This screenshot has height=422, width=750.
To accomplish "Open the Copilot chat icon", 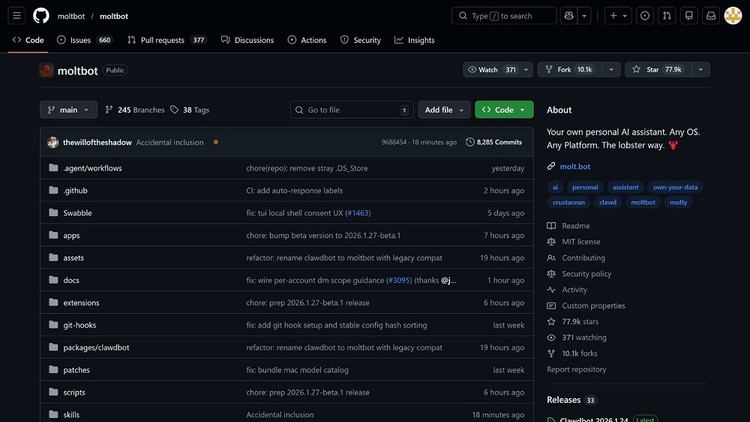I will click(569, 16).
